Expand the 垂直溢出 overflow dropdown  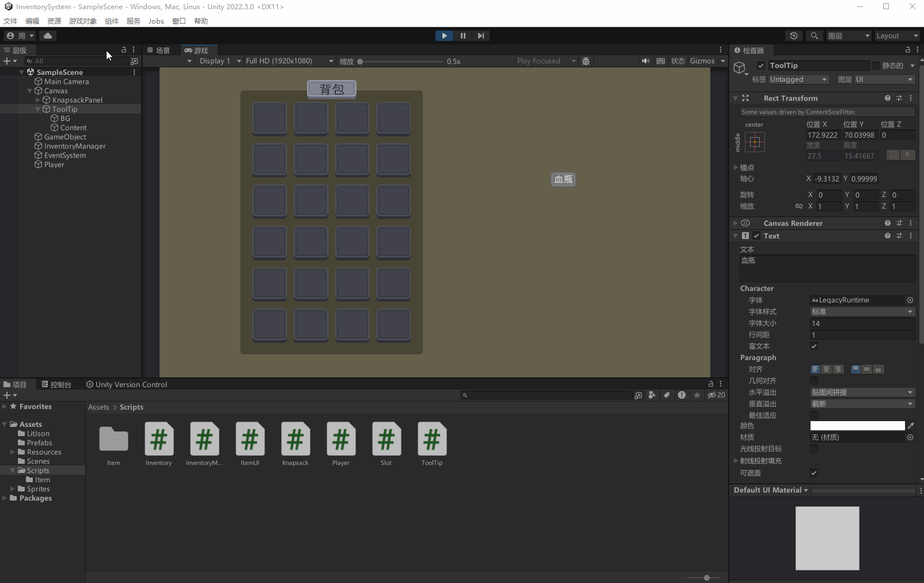coord(862,403)
